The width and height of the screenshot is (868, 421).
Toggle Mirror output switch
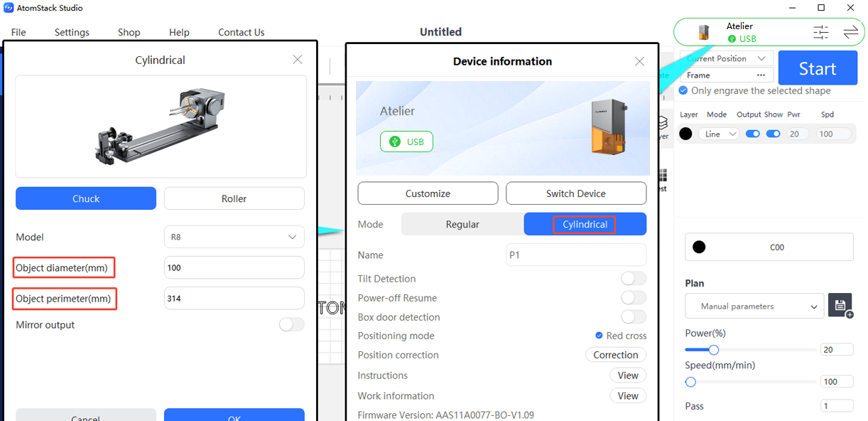(x=291, y=324)
